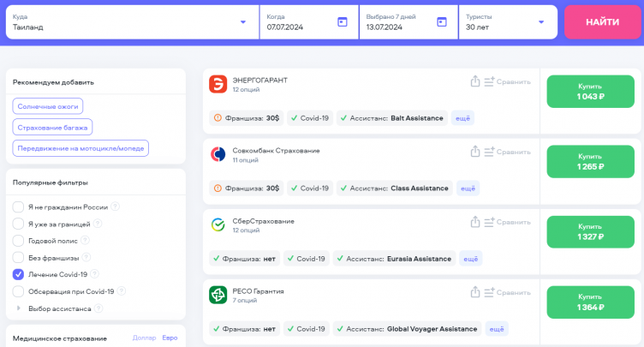This screenshot has height=347, width=644.
Task: Check Я не гражданин России option
Action: 18,206
